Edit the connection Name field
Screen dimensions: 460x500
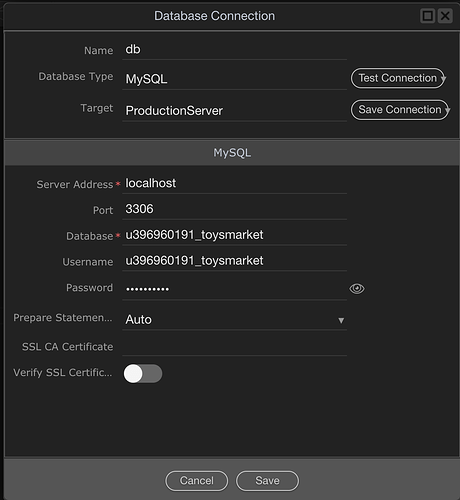(235, 50)
